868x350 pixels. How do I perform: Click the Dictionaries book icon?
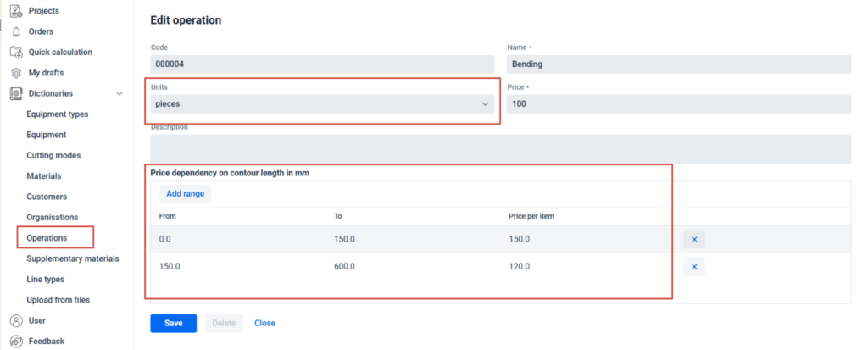click(15, 93)
